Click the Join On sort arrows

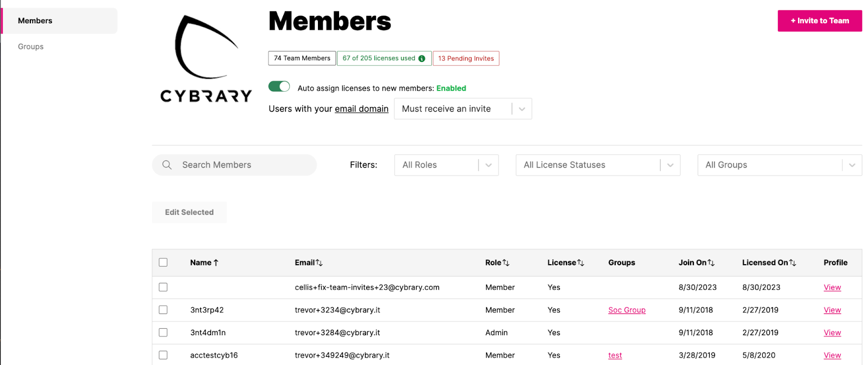(x=711, y=263)
